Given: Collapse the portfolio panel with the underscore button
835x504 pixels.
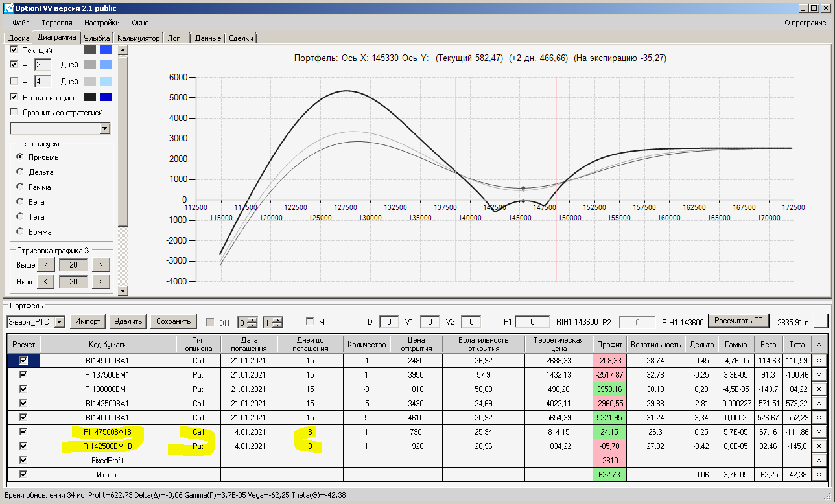Looking at the screenshot, I should (821, 321).
